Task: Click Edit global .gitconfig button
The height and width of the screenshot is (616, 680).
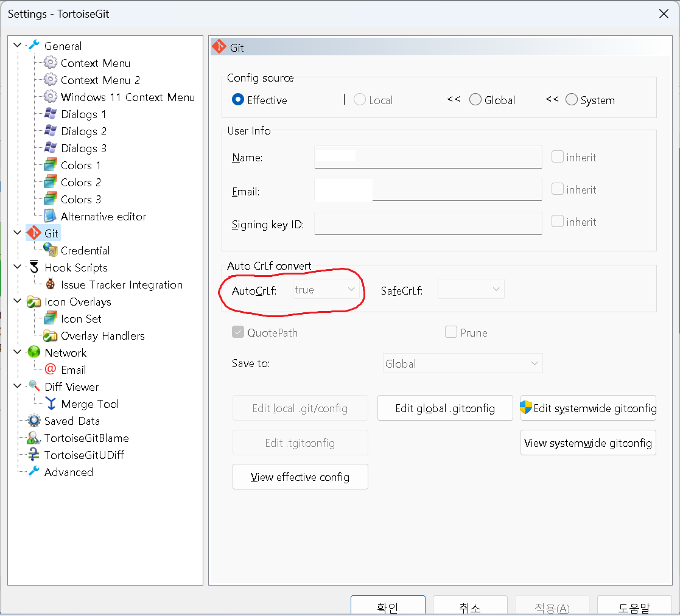Action: coord(445,408)
